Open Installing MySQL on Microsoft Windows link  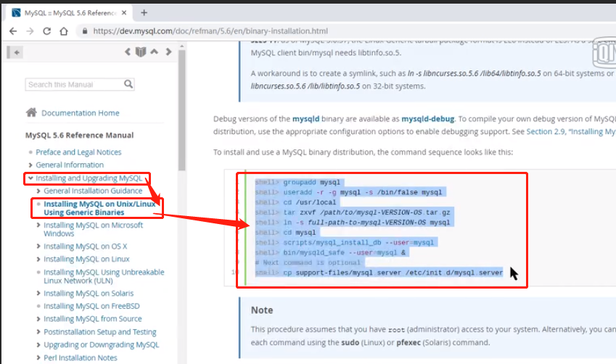(x=93, y=229)
